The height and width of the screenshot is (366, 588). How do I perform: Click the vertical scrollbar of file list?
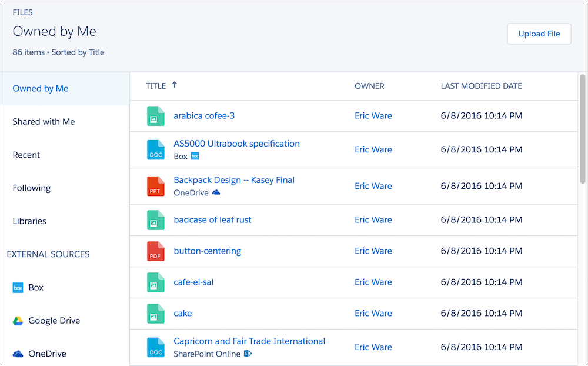tap(582, 129)
